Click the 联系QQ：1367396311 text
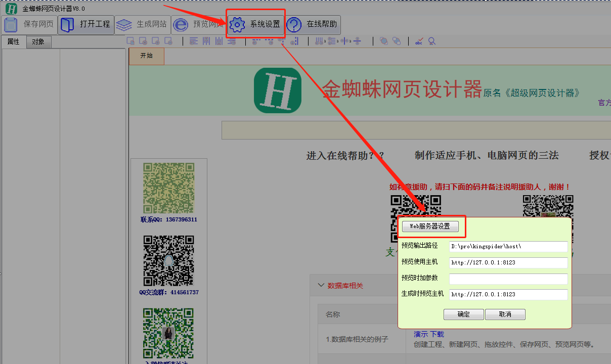 click(x=169, y=219)
